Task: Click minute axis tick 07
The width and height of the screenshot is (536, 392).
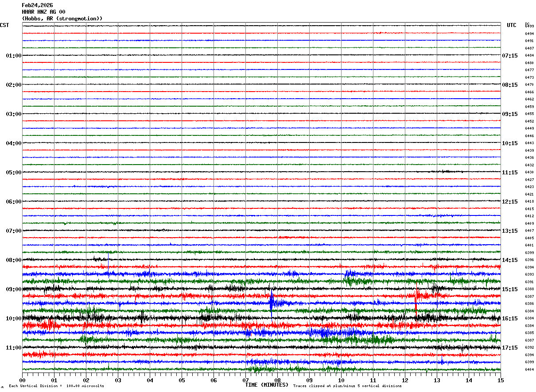Action: (245, 380)
